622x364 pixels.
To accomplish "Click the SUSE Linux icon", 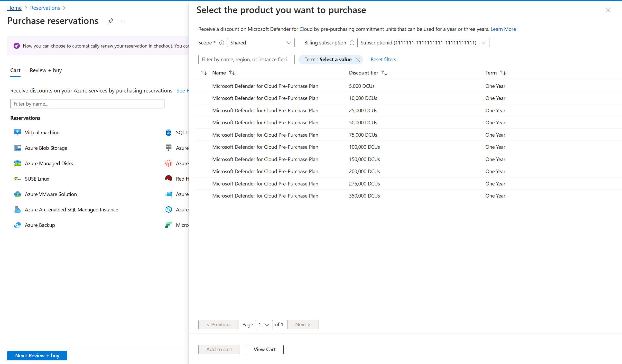I will (17, 179).
